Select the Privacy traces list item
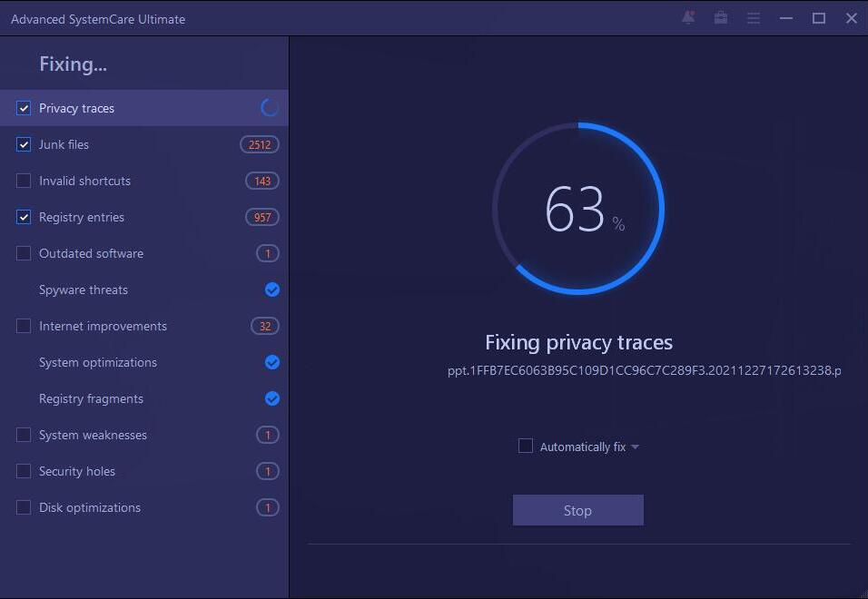 coord(144,108)
